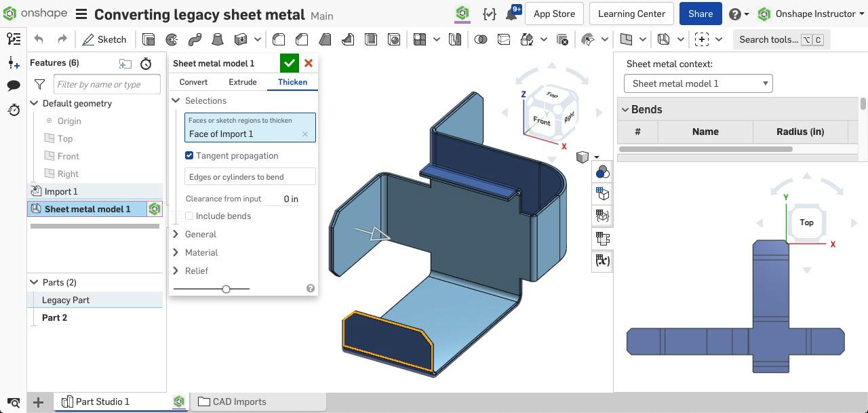Click the Filter by name or type field
868x413 pixels.
(x=106, y=83)
